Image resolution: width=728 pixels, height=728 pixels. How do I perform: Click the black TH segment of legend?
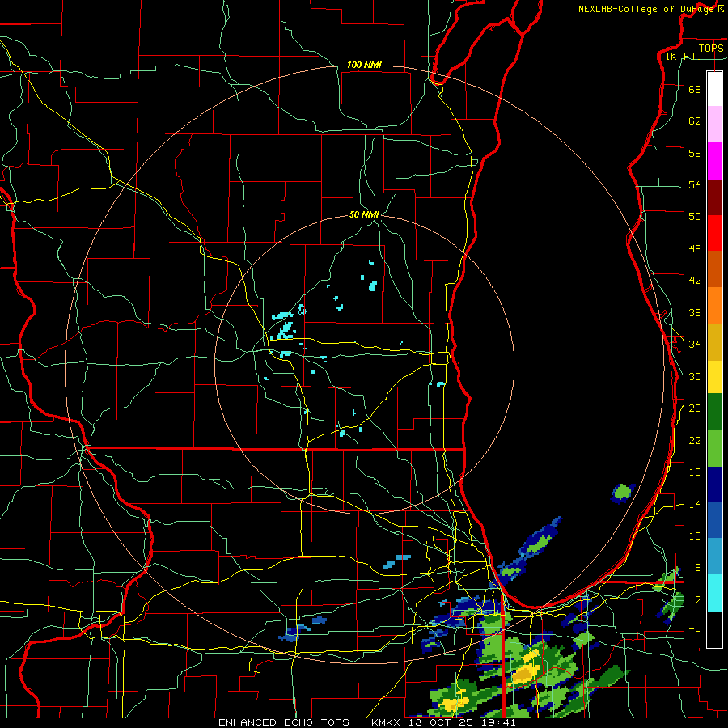pyautogui.click(x=714, y=629)
